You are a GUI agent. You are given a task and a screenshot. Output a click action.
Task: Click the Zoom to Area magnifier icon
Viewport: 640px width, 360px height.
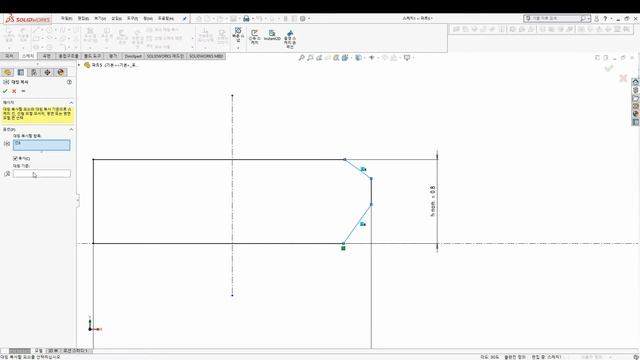[310, 58]
